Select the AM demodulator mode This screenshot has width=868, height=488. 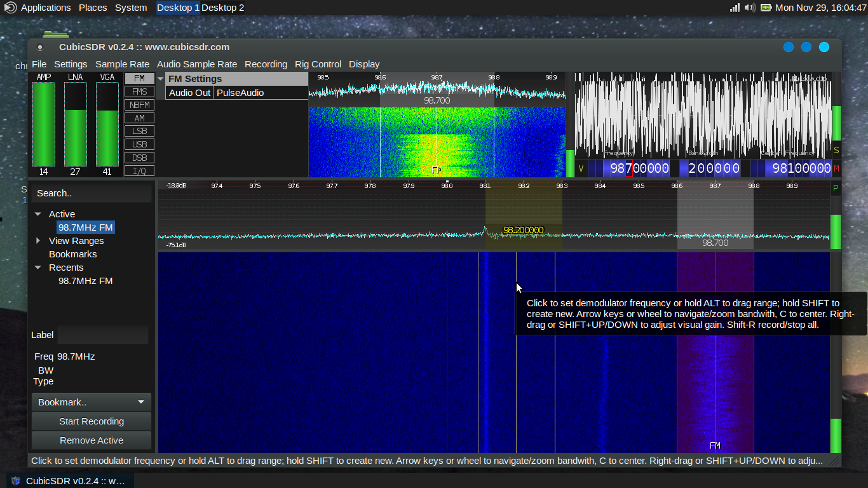[139, 118]
